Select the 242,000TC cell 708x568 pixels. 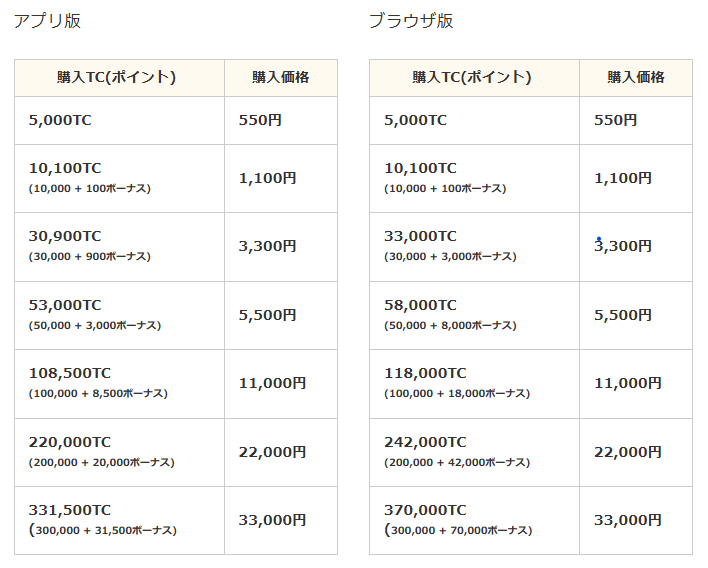coord(425,442)
